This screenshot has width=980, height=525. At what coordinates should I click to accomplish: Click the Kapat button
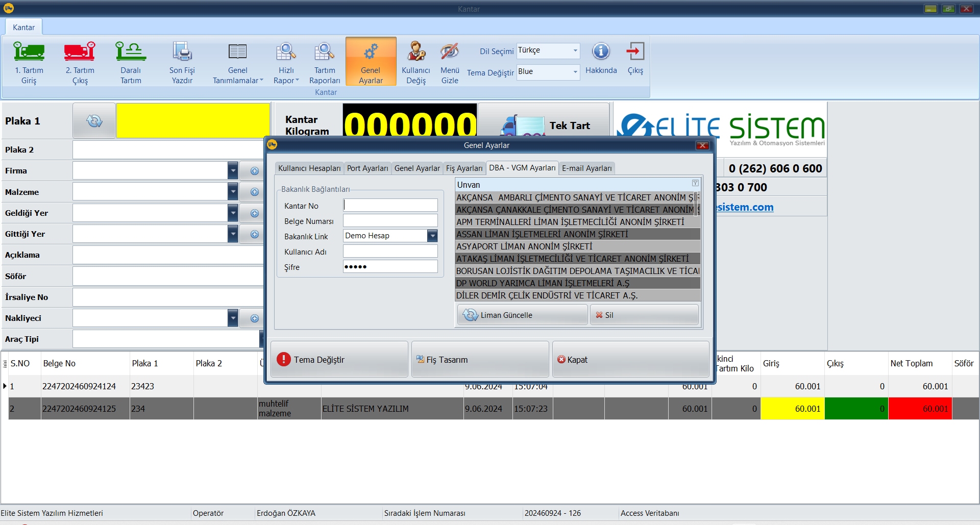pos(630,360)
